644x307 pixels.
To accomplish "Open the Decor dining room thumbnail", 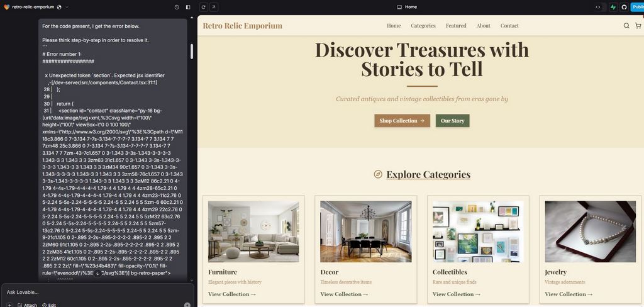I will click(x=365, y=232).
